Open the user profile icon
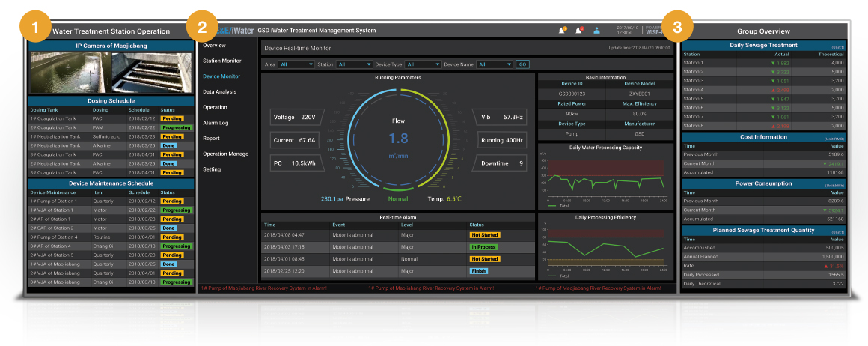The image size is (868, 346). click(x=597, y=31)
